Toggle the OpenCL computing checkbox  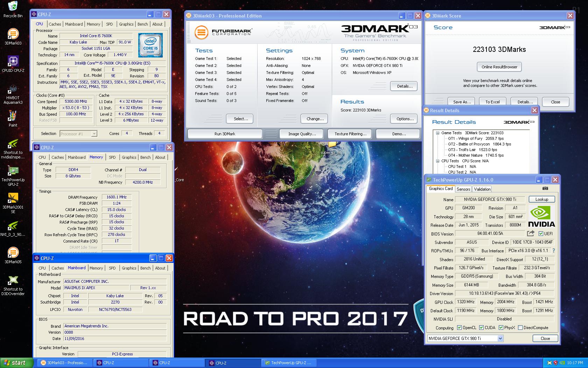coord(459,328)
